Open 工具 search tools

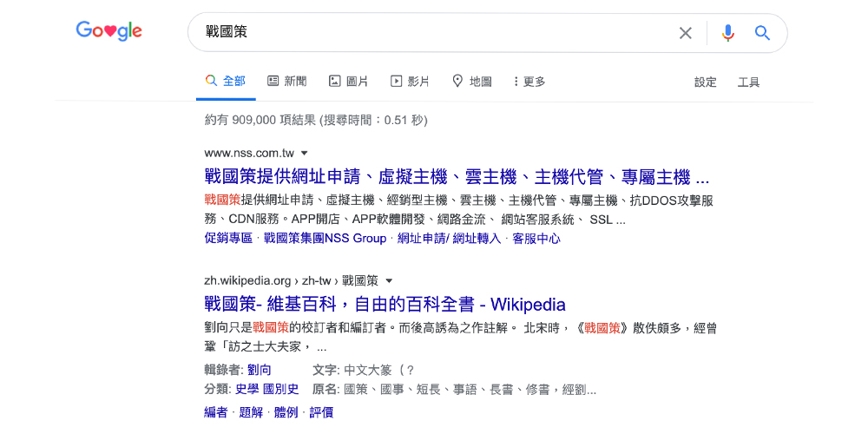tap(748, 82)
